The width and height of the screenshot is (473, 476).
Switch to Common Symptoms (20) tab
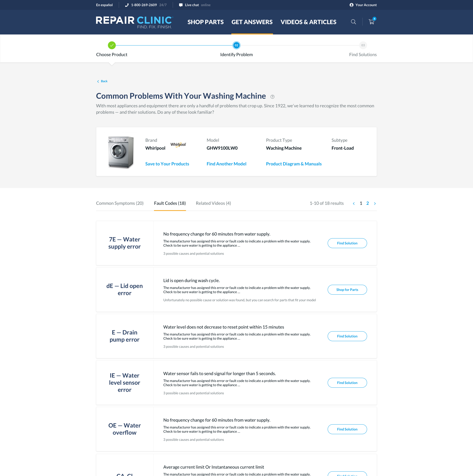120,203
